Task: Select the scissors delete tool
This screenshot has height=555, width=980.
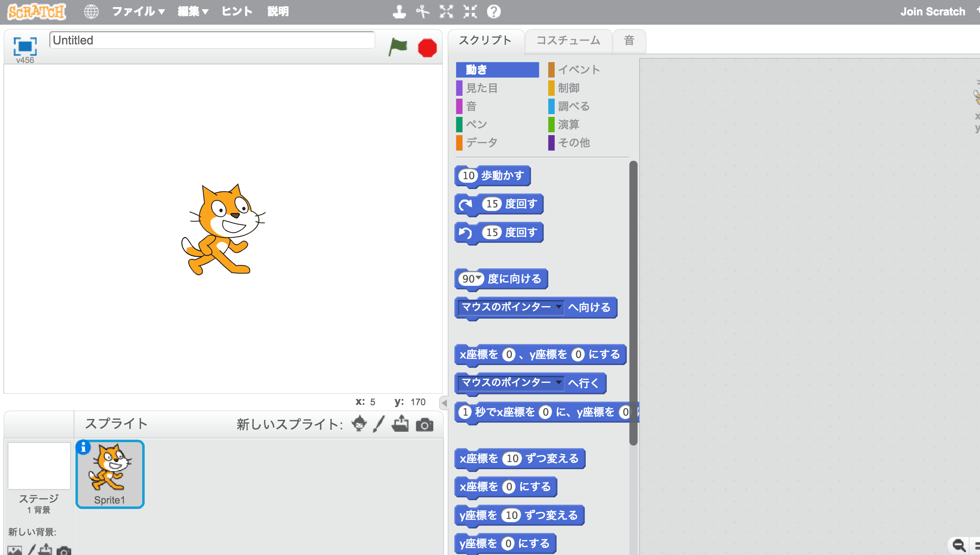Action: [x=422, y=12]
